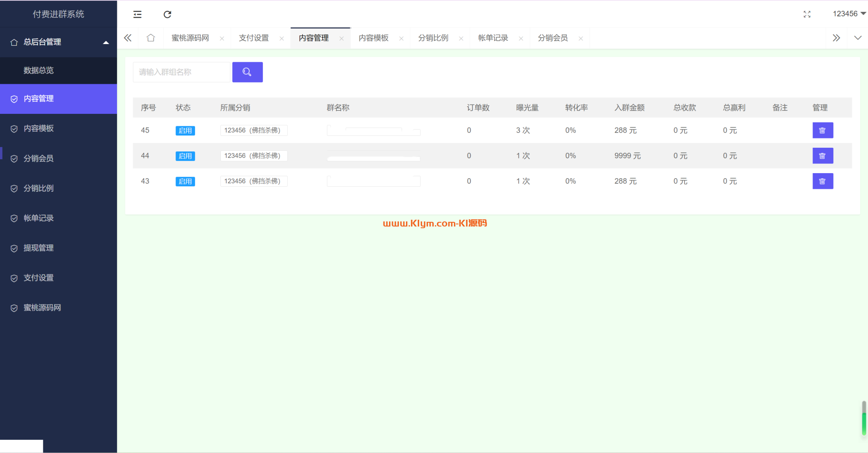Switch to the 支付设置 tab
The height and width of the screenshot is (453, 868).
[254, 38]
